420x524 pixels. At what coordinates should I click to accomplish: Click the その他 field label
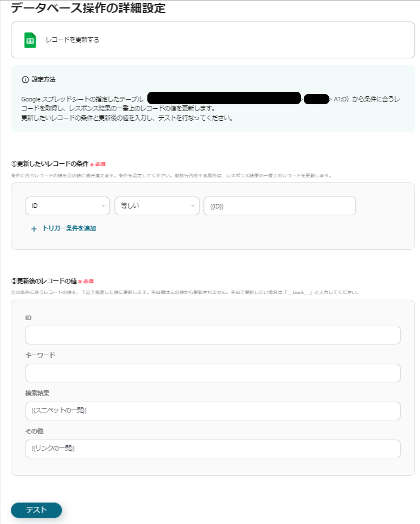tap(35, 431)
